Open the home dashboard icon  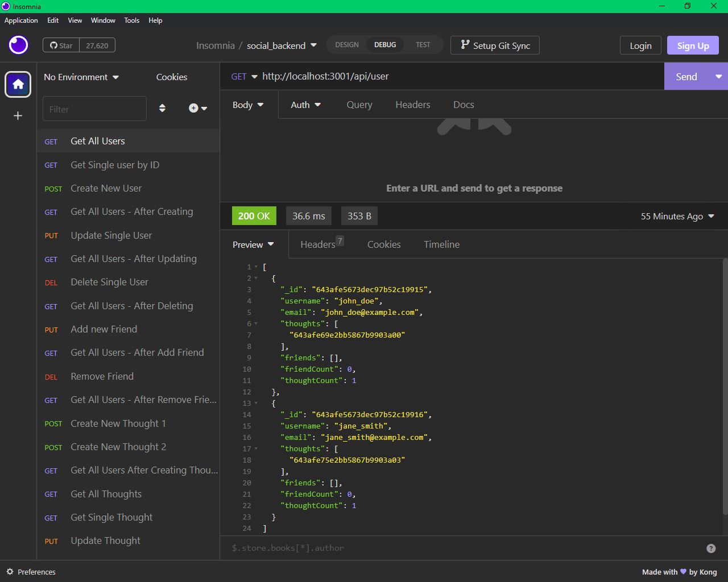point(18,85)
